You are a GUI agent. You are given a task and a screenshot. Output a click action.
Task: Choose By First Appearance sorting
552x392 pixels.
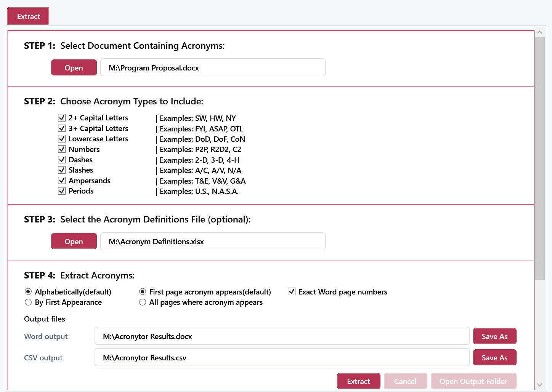28,302
